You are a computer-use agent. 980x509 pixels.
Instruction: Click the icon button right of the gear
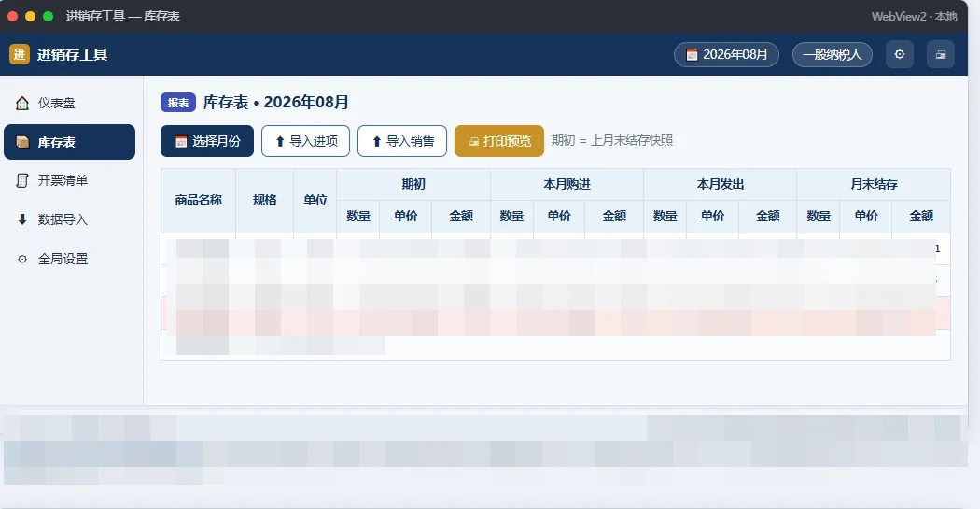pos(941,54)
